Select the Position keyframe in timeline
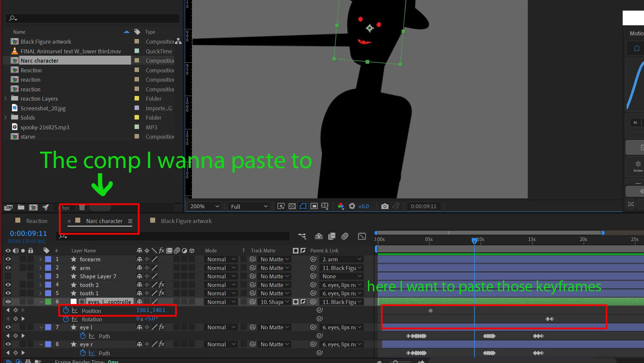644x363 pixels. [431, 311]
